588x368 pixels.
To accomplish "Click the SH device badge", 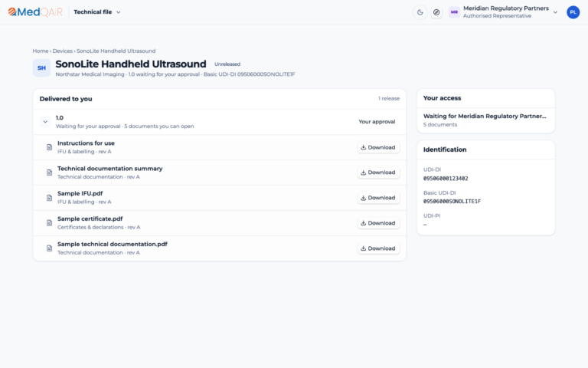I will (x=41, y=68).
